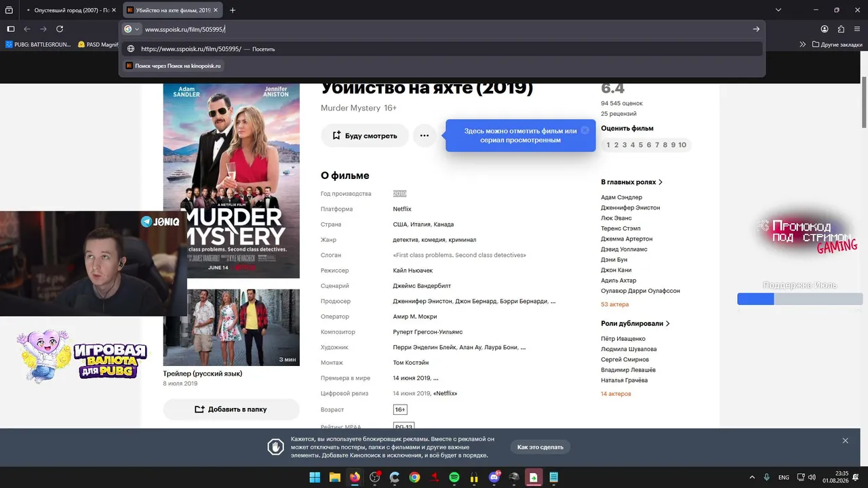Open the 'Другие закладки' bookmarks folder
This screenshot has width=868, height=488.
coord(837,45)
